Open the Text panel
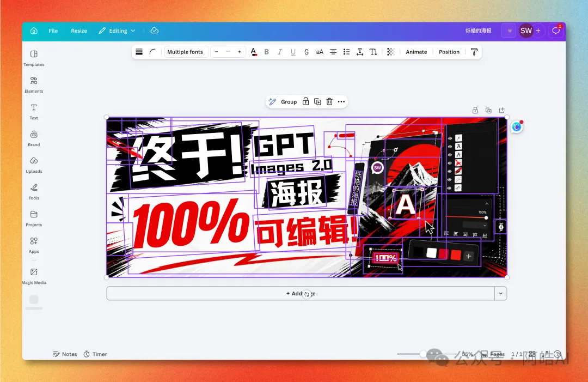Screen dimensions: 588x382 [x=34, y=112]
